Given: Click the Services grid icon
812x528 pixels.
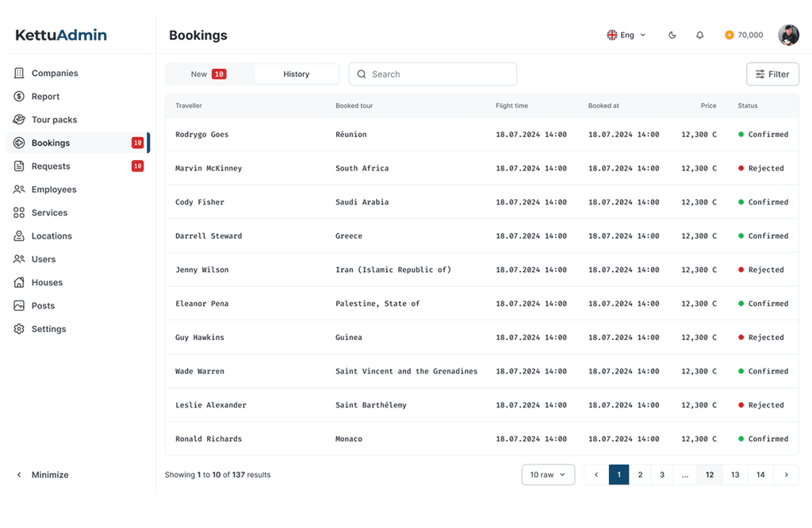Looking at the screenshot, I should click(x=19, y=212).
